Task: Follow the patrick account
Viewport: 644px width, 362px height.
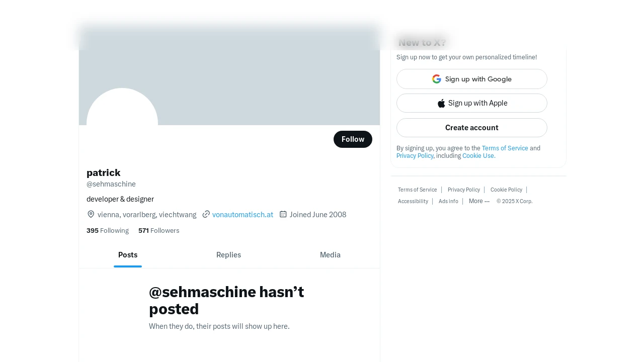Action: tap(353, 139)
